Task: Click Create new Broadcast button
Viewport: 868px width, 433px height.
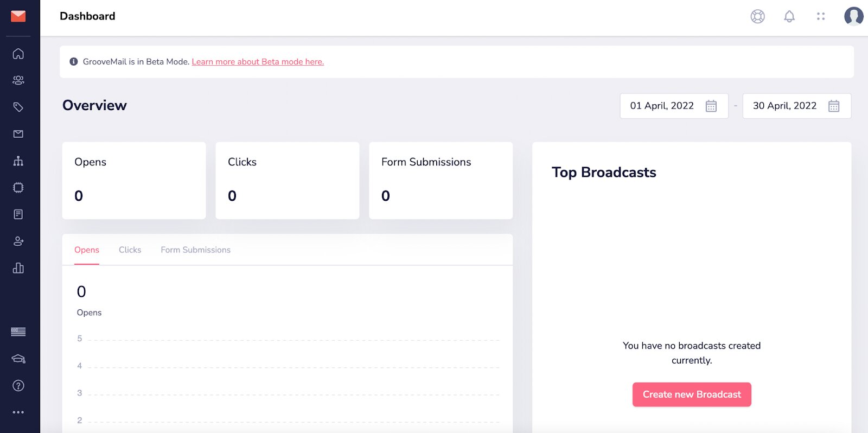Action: (x=692, y=394)
